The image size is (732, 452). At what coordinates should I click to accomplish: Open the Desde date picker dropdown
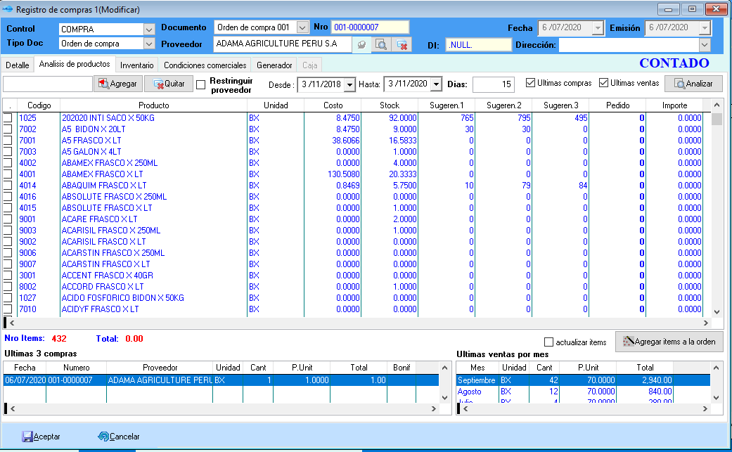(347, 84)
